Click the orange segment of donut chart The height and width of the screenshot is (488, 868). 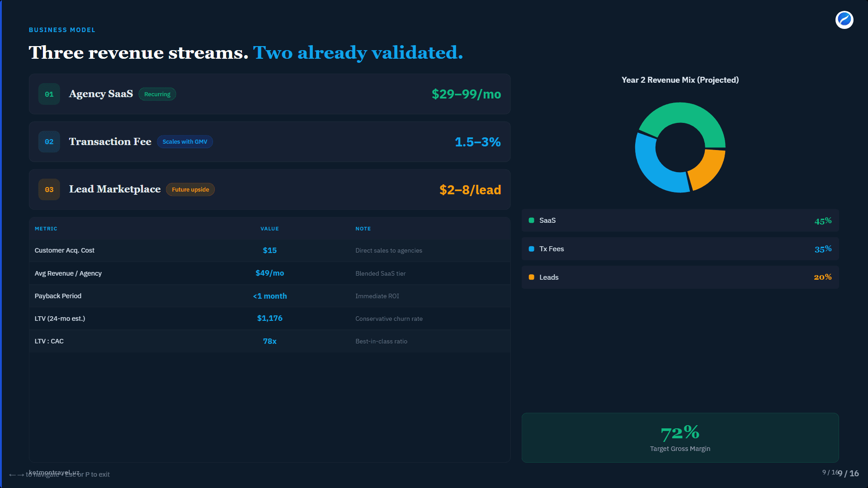click(708, 169)
